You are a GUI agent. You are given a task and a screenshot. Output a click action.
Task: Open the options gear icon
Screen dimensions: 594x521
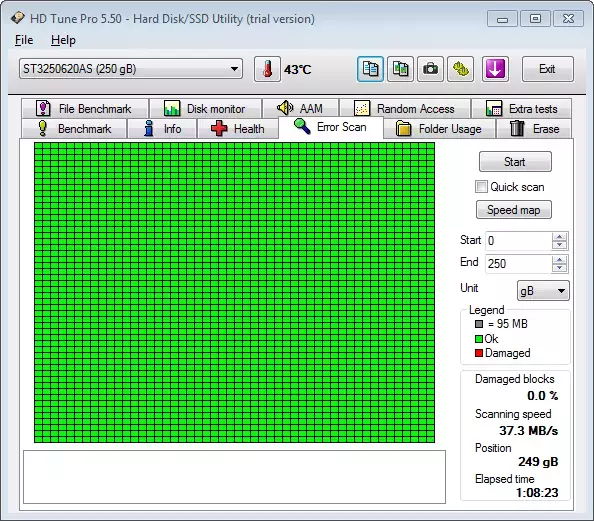461,69
